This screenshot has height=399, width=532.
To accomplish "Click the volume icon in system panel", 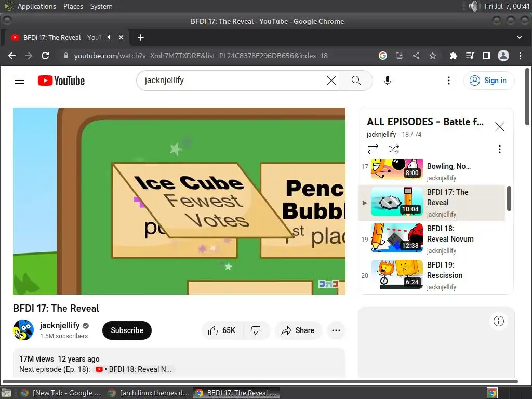I will pos(474,6).
